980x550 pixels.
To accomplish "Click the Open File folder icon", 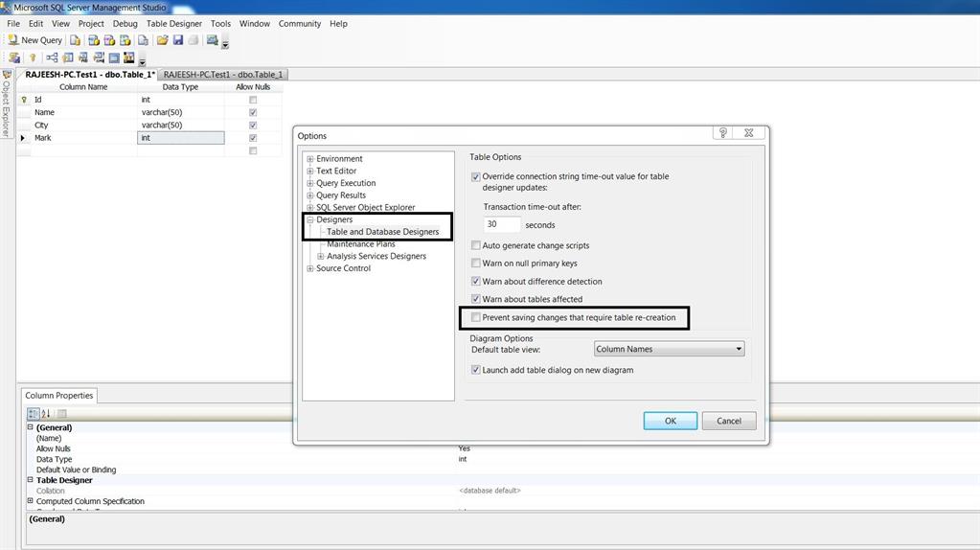I will [163, 40].
